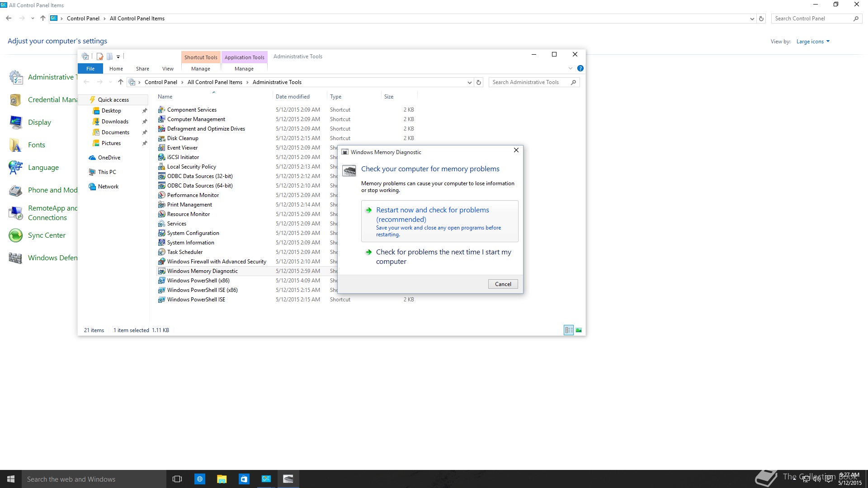Screen dimensions: 868x488
Task: Open the Component Services shortcut icon
Action: [x=161, y=110]
